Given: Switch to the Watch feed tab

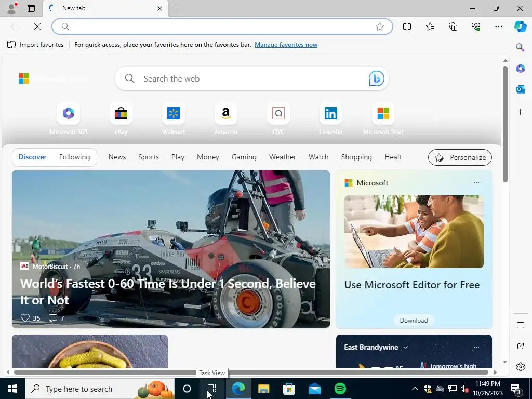Looking at the screenshot, I should [318, 157].
